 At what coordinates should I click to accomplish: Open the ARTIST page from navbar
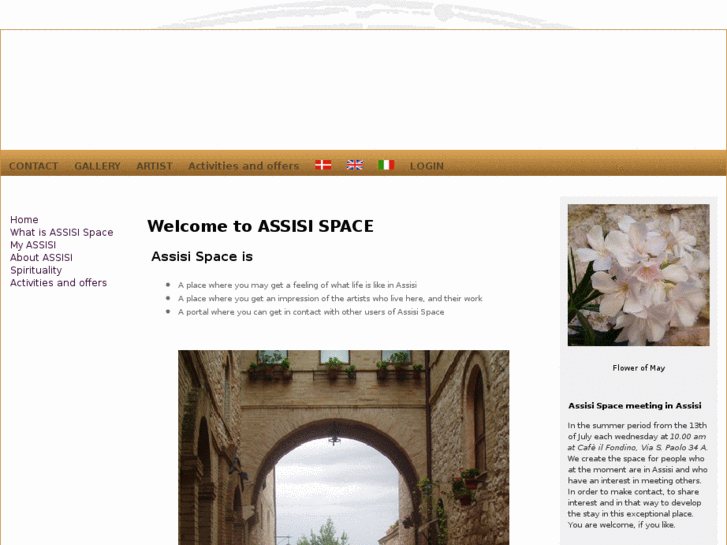pos(154,166)
